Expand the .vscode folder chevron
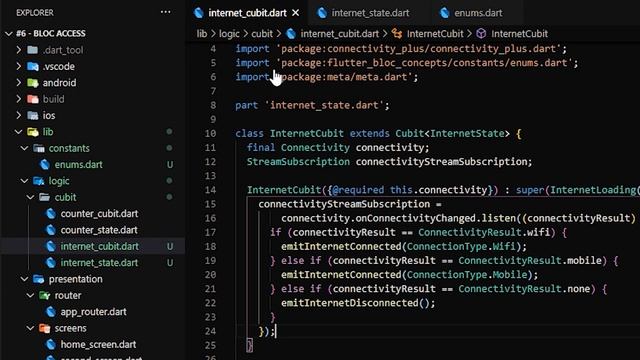 coord(19,66)
